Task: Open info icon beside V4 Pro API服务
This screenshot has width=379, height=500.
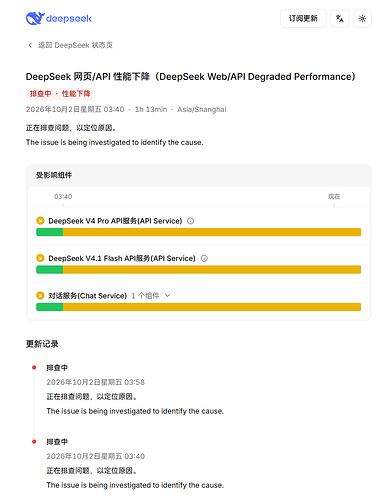Action: 190,221
